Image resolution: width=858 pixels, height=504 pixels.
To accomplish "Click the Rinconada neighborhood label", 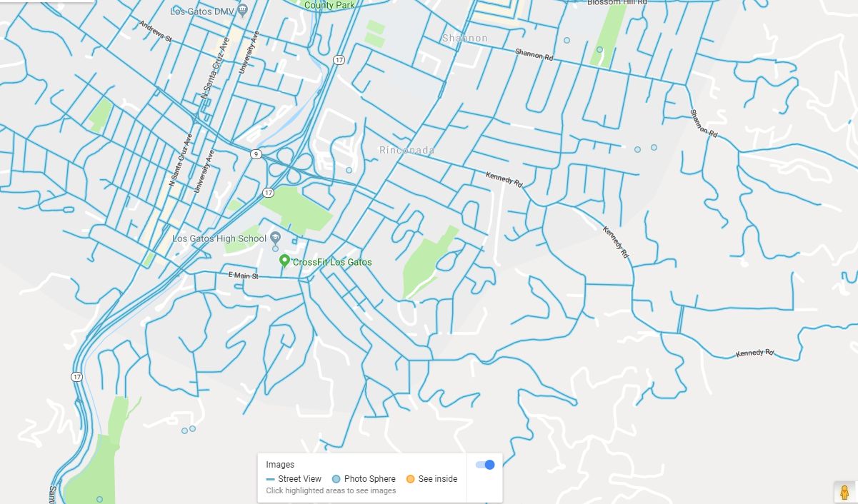I will click(406, 151).
